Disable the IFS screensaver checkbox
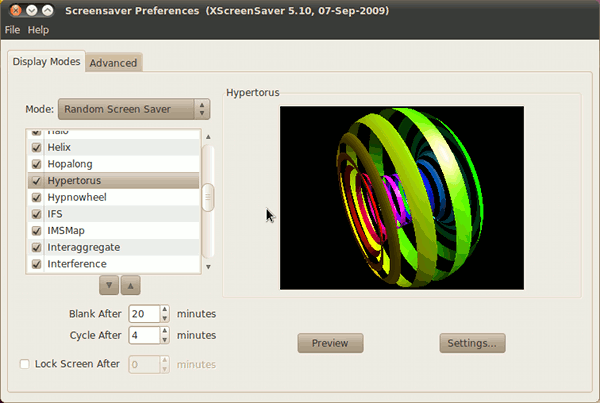Viewport: 600px width, 403px height. click(x=37, y=214)
